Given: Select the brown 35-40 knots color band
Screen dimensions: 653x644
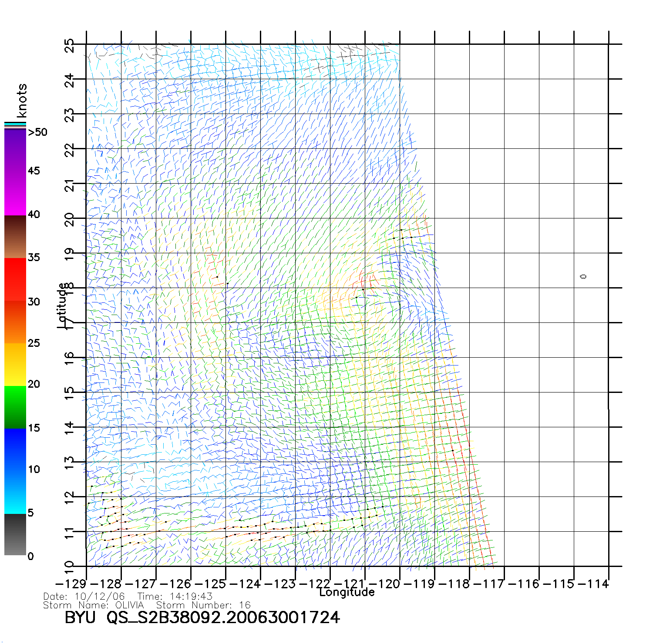Looking at the screenshot, I should [15, 237].
